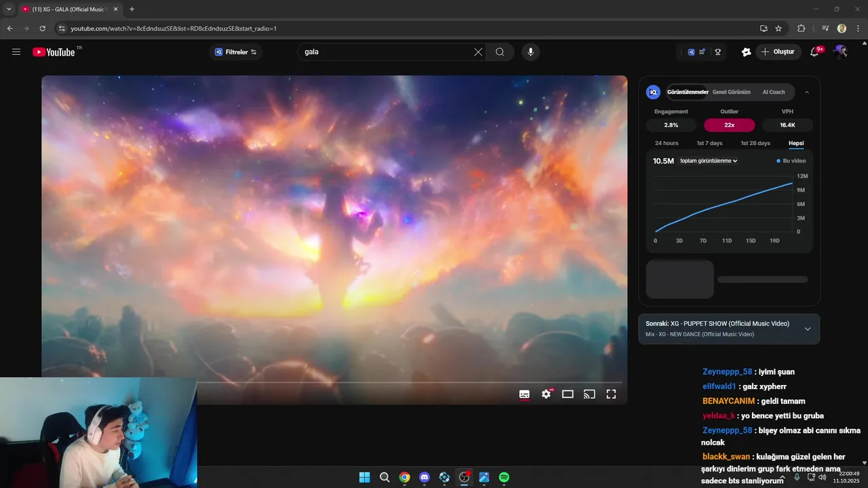This screenshot has width=868, height=488.
Task: Open a new browser tab
Action: (x=132, y=9)
